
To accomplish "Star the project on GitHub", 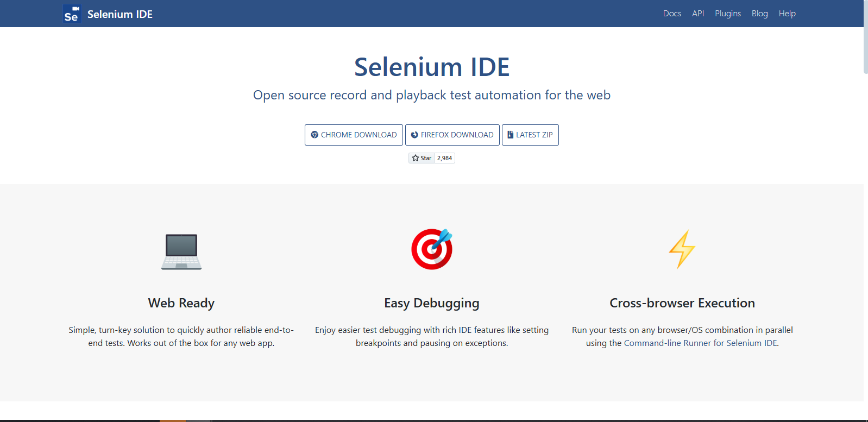I will [422, 158].
